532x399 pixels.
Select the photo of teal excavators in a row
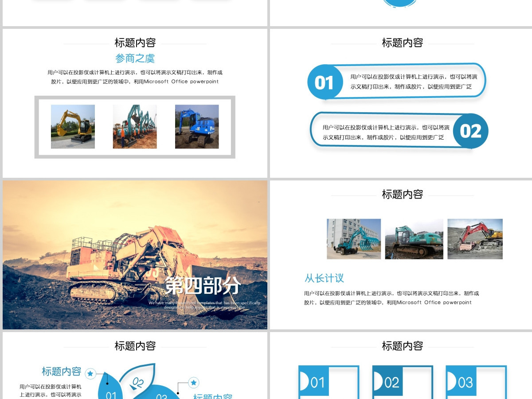(x=135, y=126)
